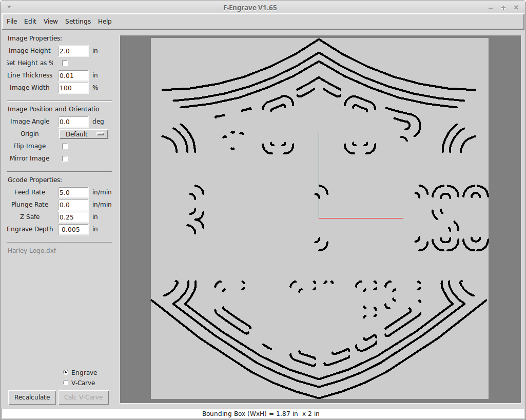Toggle the Flip Image checkbox
The width and height of the screenshot is (526, 420).
pyautogui.click(x=65, y=146)
